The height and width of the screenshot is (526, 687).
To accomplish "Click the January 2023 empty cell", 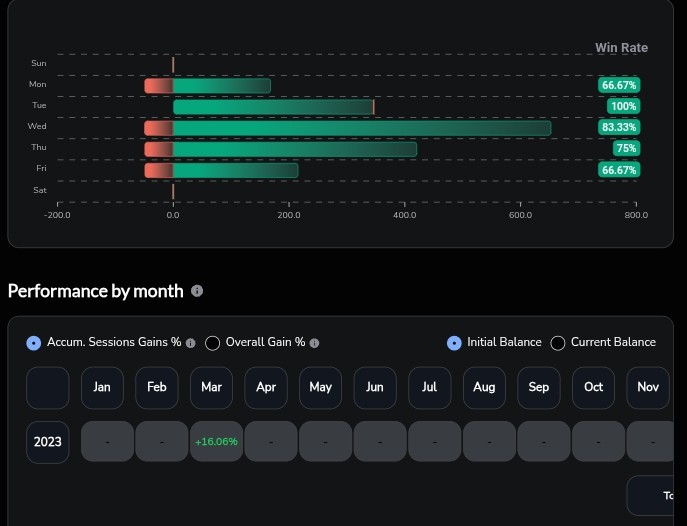I will click(x=107, y=441).
